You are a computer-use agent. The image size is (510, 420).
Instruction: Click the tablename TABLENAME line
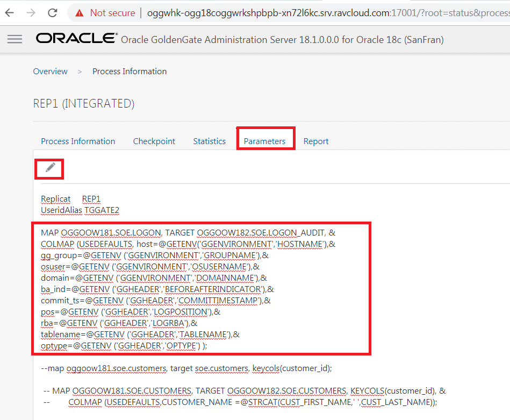(x=140, y=334)
